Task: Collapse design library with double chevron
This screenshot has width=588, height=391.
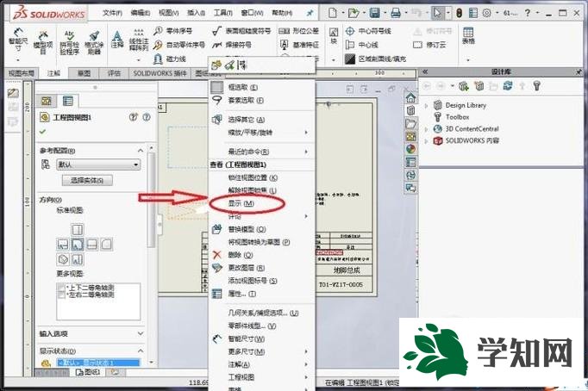Action: click(x=425, y=71)
